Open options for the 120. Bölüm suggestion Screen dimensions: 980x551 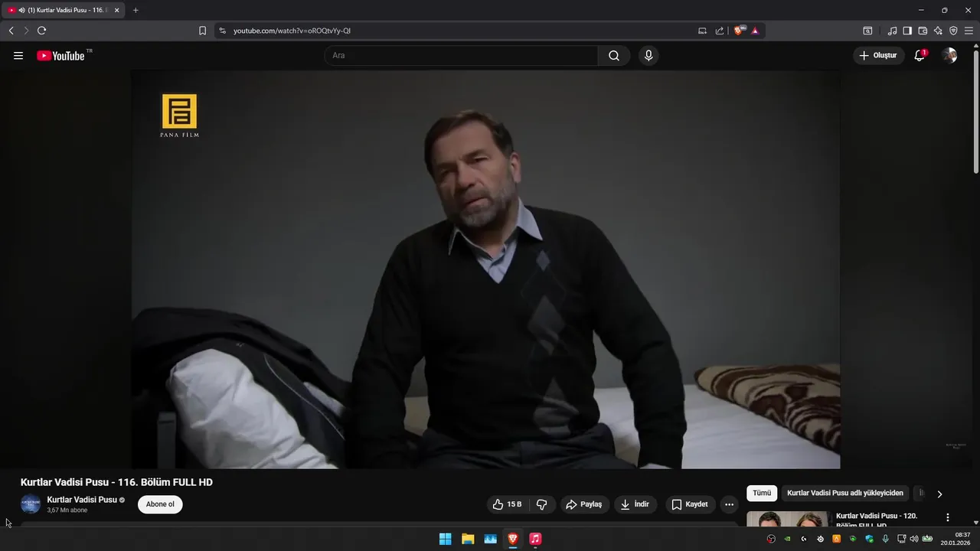pyautogui.click(x=948, y=517)
